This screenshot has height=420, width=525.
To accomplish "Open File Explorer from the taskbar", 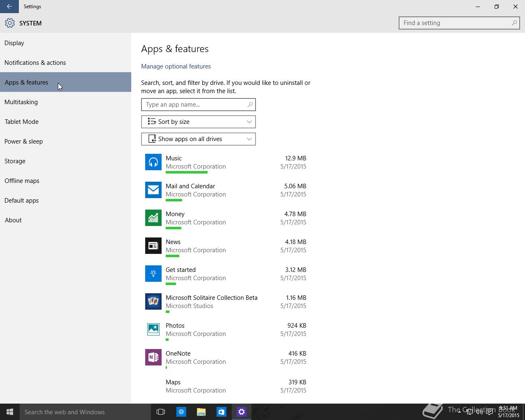I will pos(201,412).
